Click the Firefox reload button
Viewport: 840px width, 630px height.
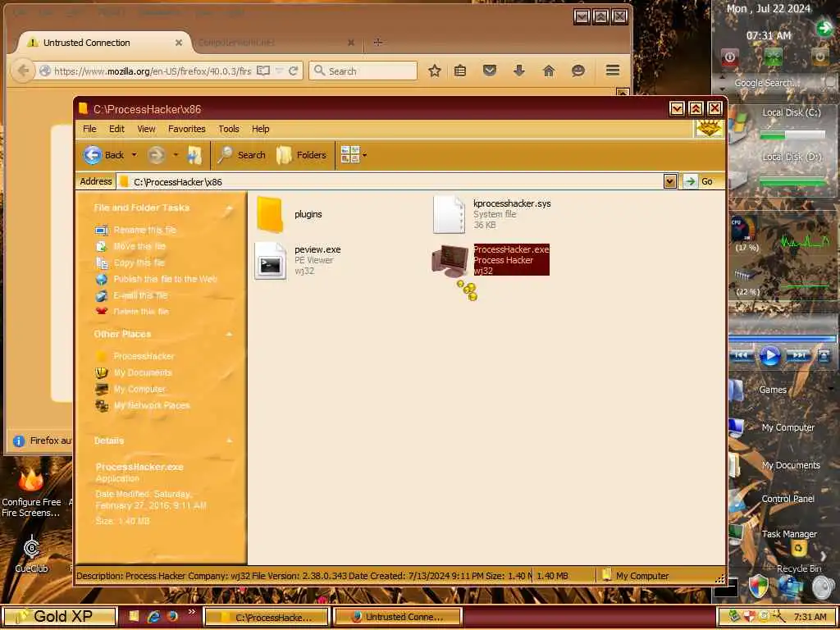coord(293,71)
